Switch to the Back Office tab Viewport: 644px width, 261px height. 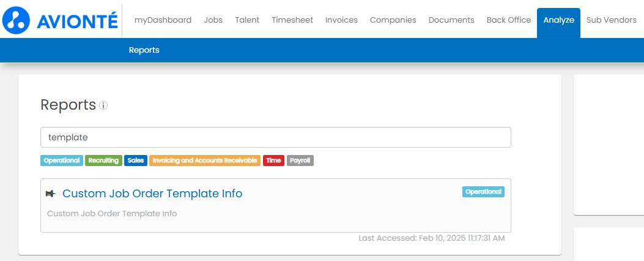(x=509, y=20)
